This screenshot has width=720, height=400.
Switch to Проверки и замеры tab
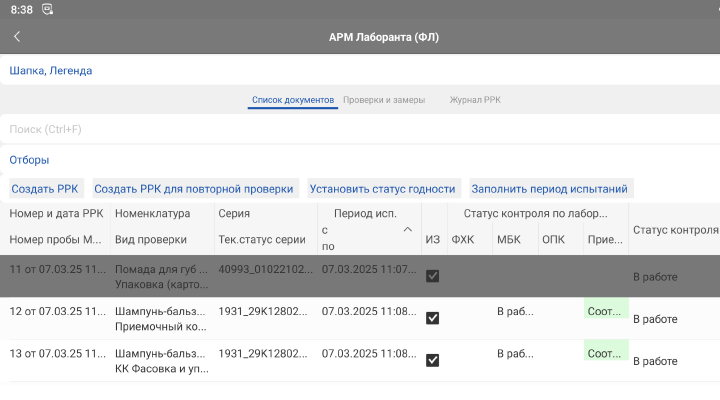(383, 100)
